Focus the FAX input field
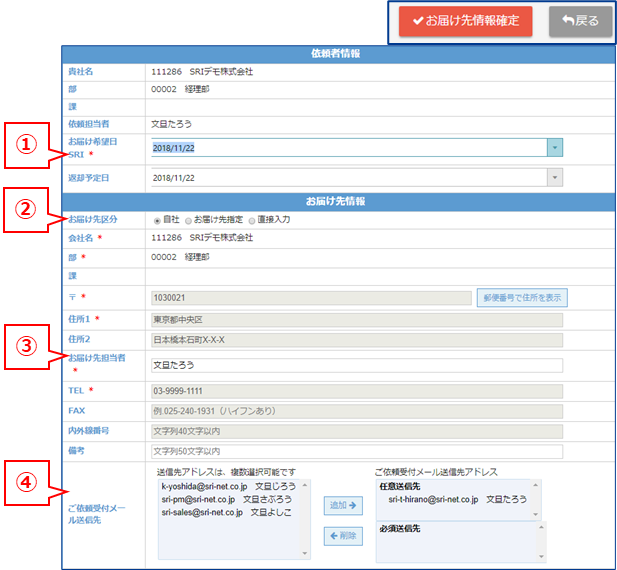Screen dimensions: 617x570 (x=356, y=411)
